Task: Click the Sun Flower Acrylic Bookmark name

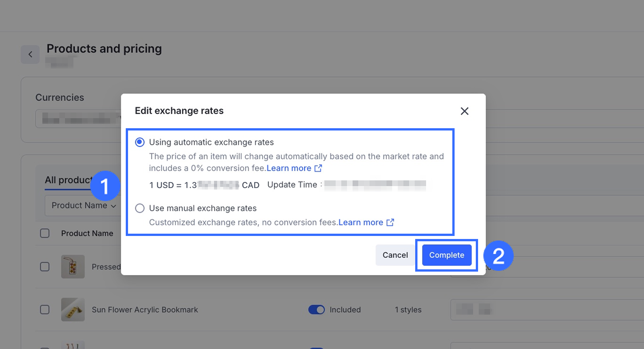Action: (145, 310)
